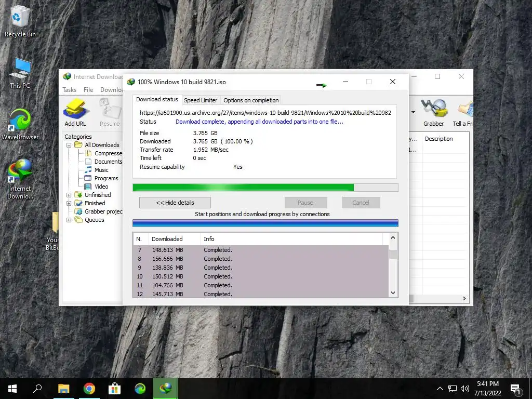Expand the Finished tree node
This screenshot has width=532, height=399.
tap(69, 203)
